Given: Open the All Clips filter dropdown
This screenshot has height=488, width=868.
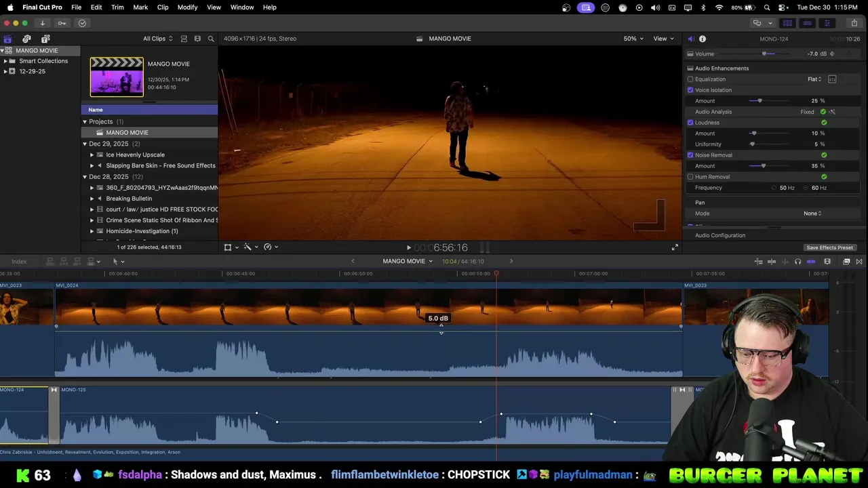Looking at the screenshot, I should (157, 39).
